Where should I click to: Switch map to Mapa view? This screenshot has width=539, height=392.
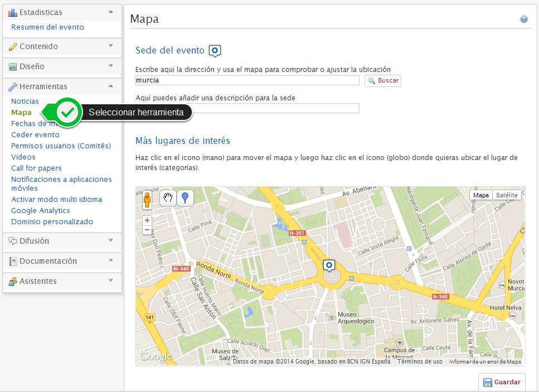481,195
